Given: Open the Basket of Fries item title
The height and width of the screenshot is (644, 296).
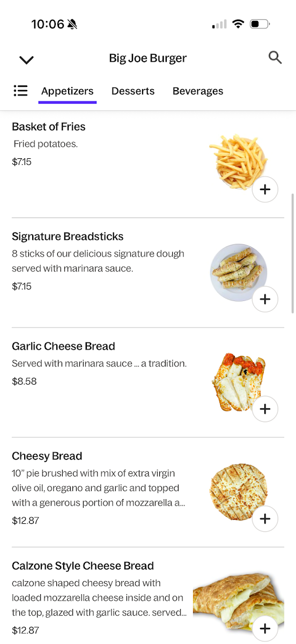Looking at the screenshot, I should (x=49, y=127).
